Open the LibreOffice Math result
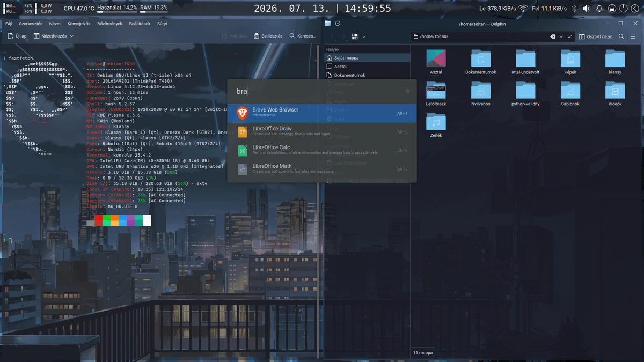 [x=322, y=169]
